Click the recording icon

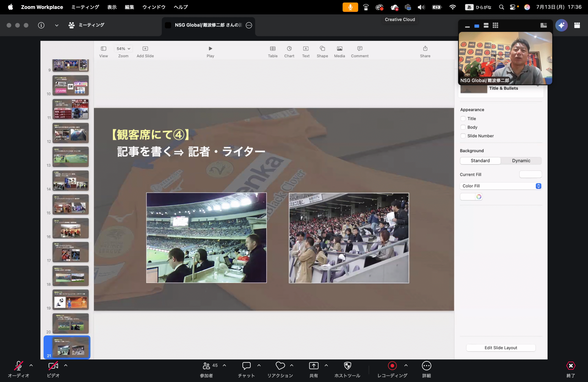[392, 365]
